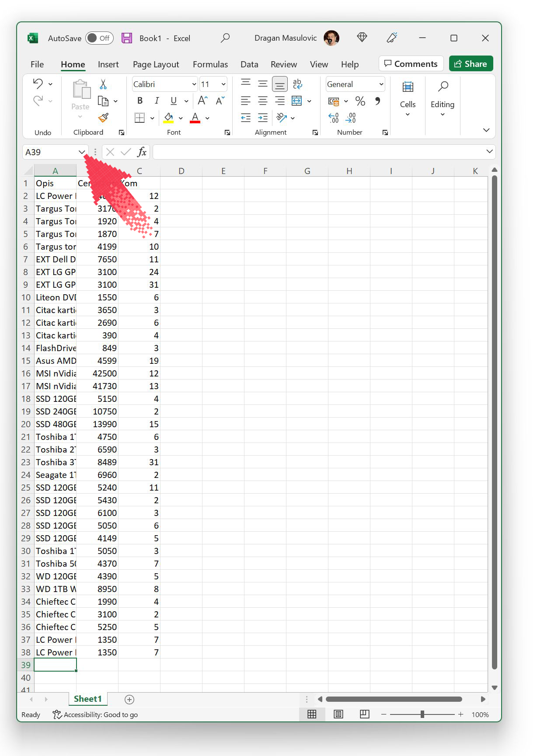
Task: Open the search magnifier in title bar
Action: (x=225, y=38)
